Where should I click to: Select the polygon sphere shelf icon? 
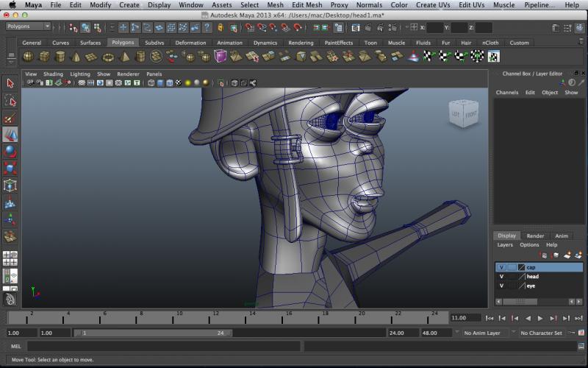point(28,57)
